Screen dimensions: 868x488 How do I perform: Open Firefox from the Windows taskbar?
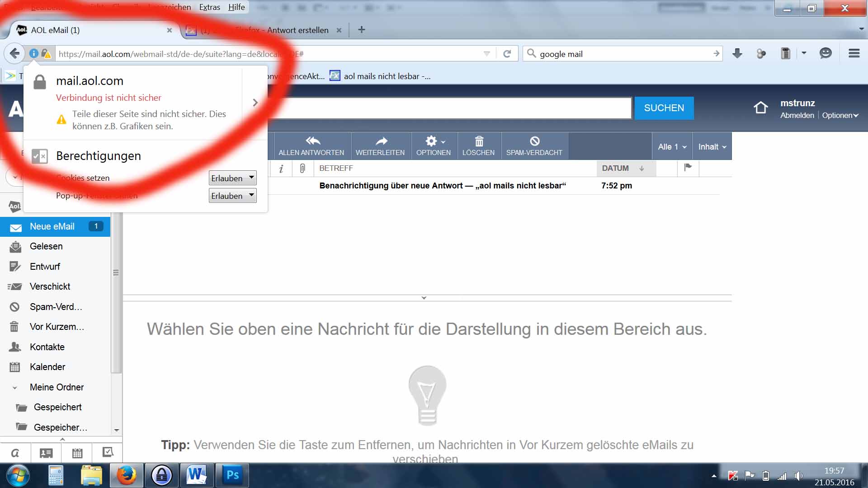[126, 475]
